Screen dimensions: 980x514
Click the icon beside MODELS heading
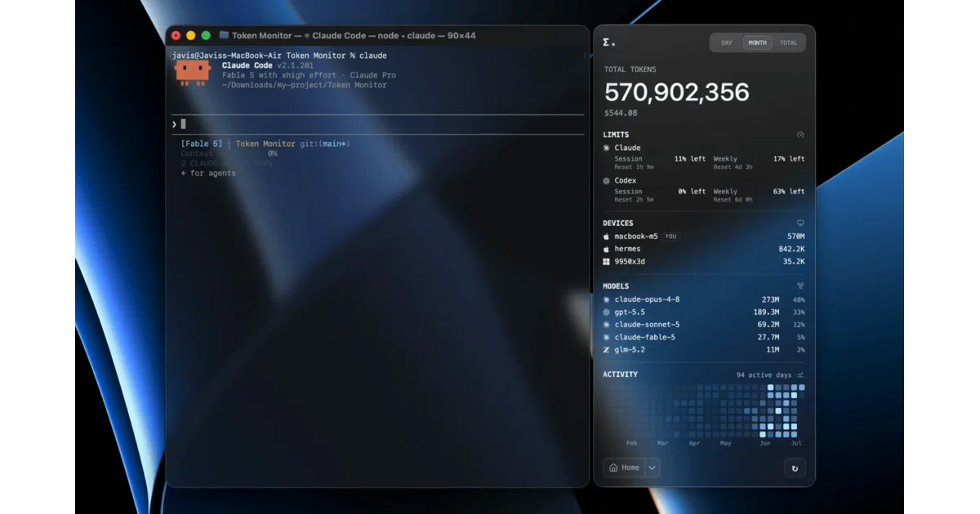(800, 286)
